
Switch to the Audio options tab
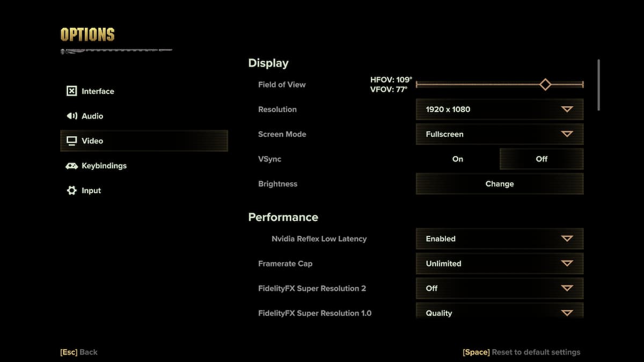92,116
